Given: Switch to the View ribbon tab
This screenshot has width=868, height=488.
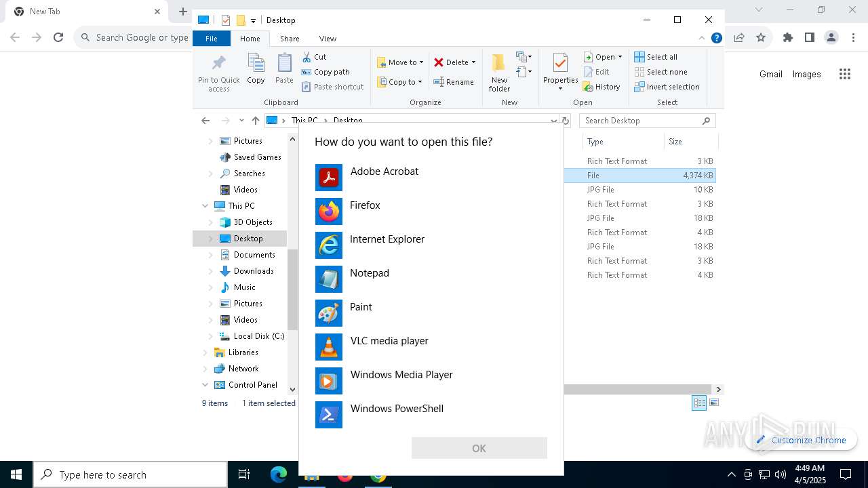Looking at the screenshot, I should [x=328, y=39].
